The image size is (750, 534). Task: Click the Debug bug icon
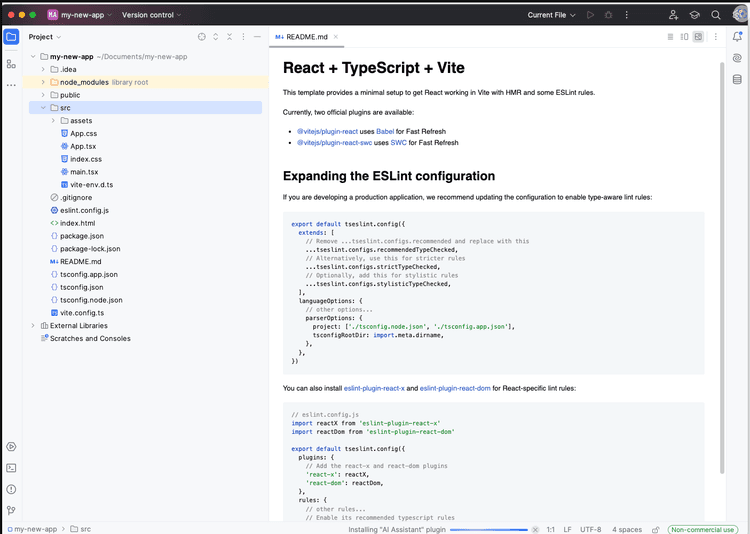click(x=609, y=15)
